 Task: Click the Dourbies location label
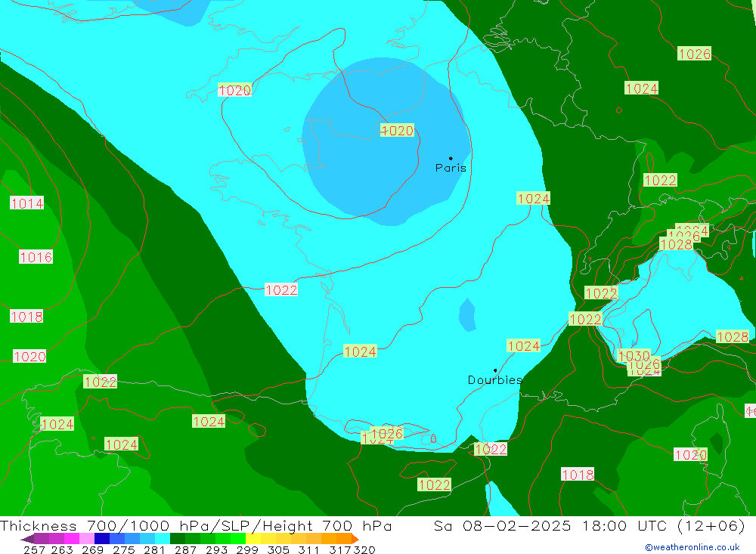click(495, 380)
